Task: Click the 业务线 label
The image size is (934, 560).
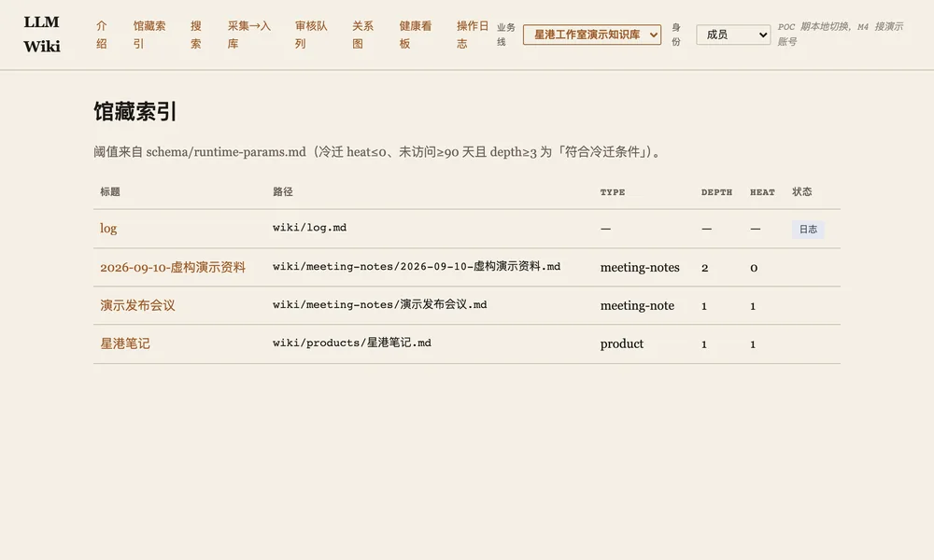Action: [505, 35]
